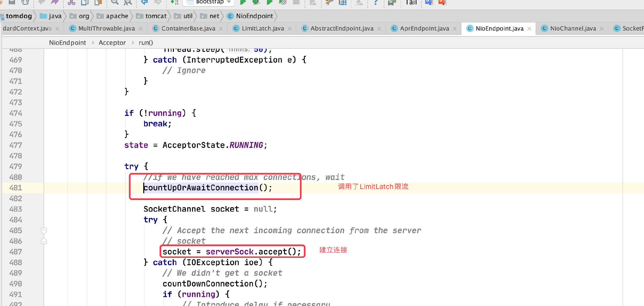The height and width of the screenshot is (306, 644).
Task: Close the LimitLatch.java tab
Action: click(290, 29)
